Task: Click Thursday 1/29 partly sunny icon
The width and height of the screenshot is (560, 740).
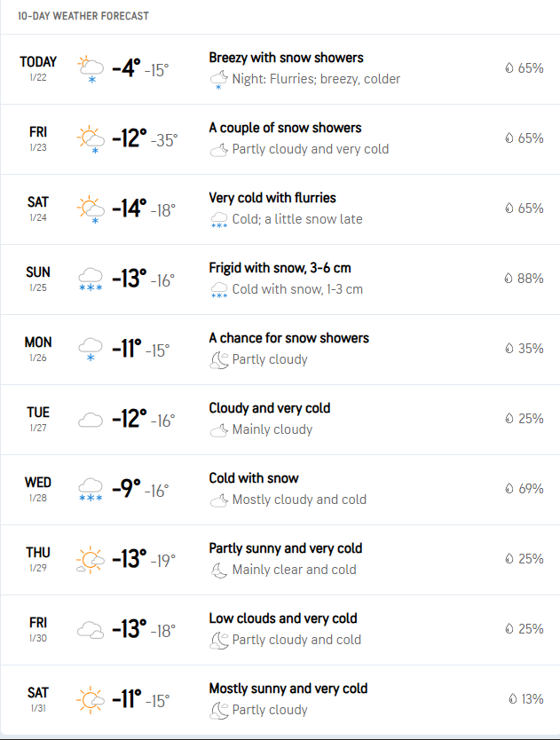Action: tap(91, 560)
